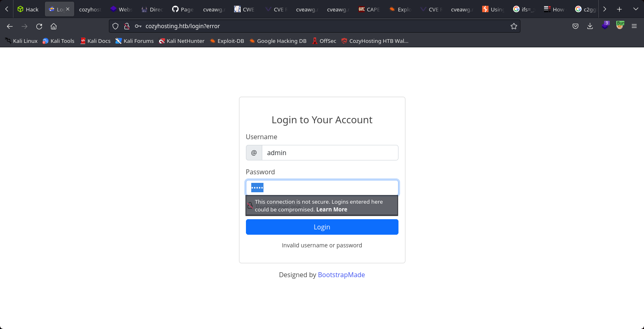Open the BootstrapMade link
The width and height of the screenshot is (644, 329).
[x=341, y=275]
